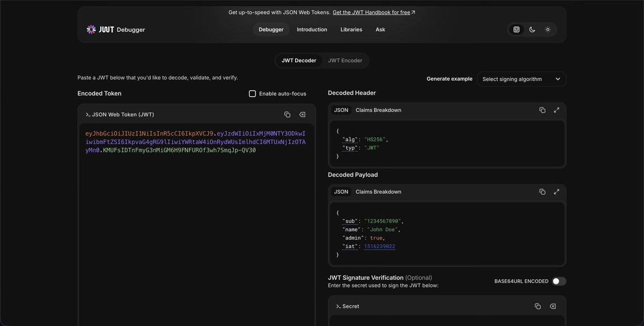
Task: Copy the encoded JSON Web Token
Action: coord(287,114)
